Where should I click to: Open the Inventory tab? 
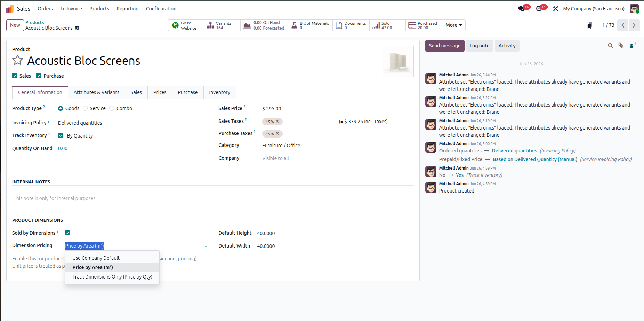[219, 92]
